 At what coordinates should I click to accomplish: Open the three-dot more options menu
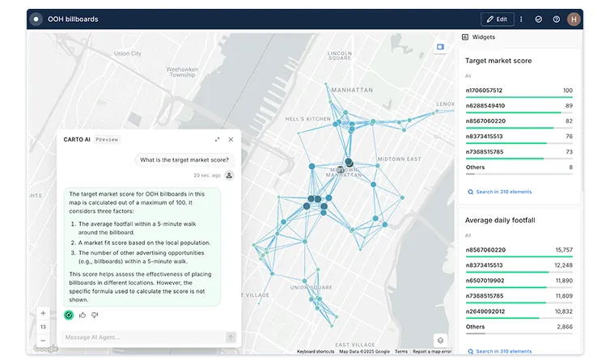[x=521, y=19]
